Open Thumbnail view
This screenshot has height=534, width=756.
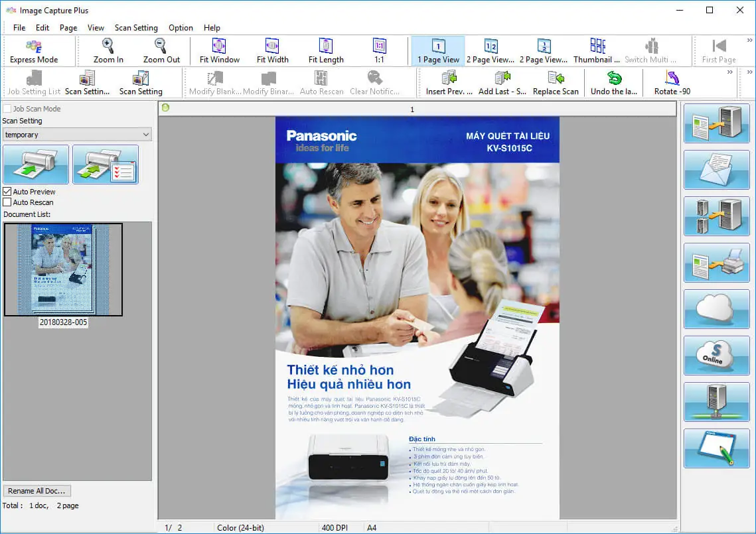tap(597, 51)
